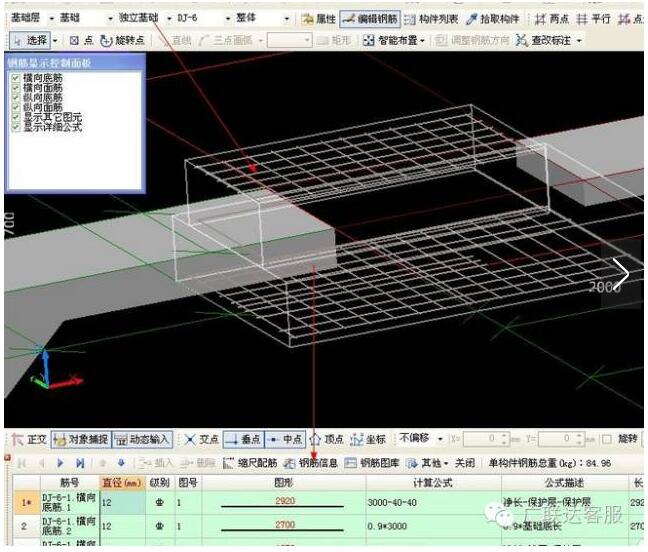Image resolution: width=648 pixels, height=552 pixels.
Task: Toggle 对象捕捉 object snap
Action: point(81,440)
